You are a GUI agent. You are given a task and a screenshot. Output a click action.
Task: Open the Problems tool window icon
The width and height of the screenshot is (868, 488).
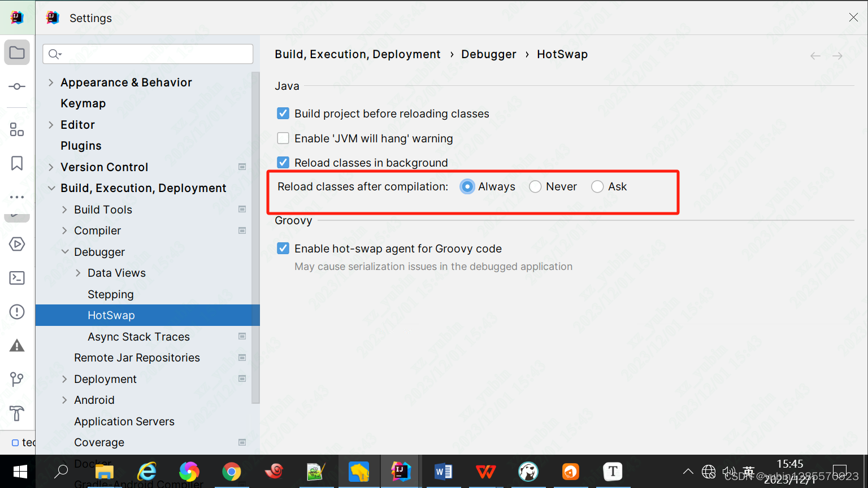(x=17, y=311)
